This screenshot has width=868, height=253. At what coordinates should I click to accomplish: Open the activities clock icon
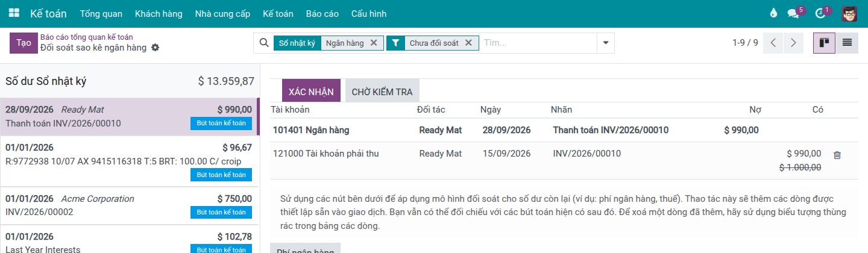point(820,13)
